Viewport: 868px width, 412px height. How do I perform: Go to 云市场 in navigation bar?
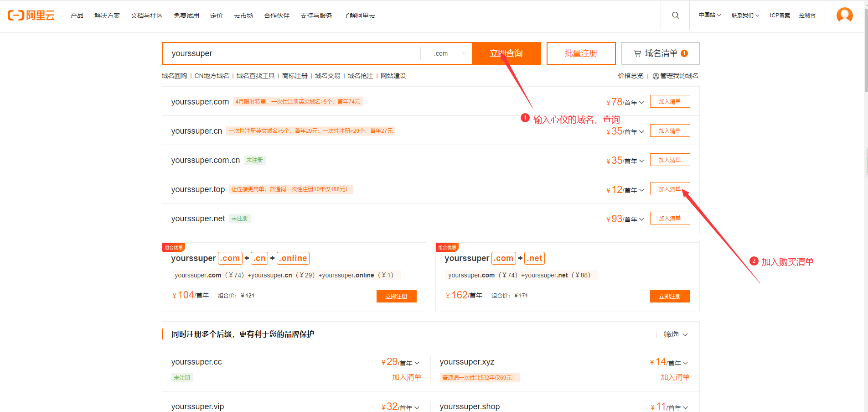243,16
